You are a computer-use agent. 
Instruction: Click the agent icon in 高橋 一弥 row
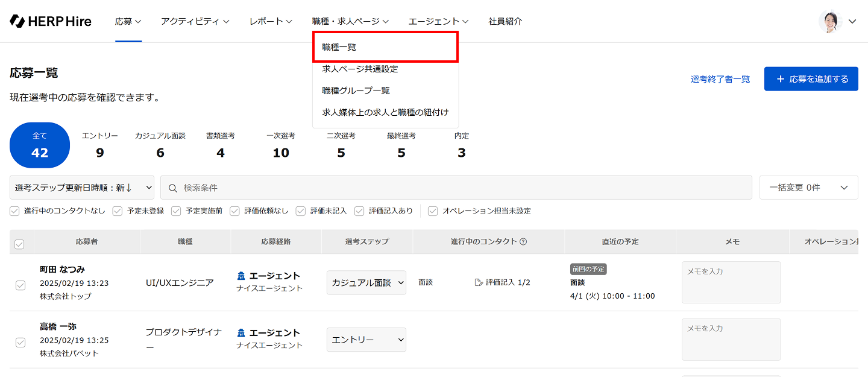click(x=241, y=333)
